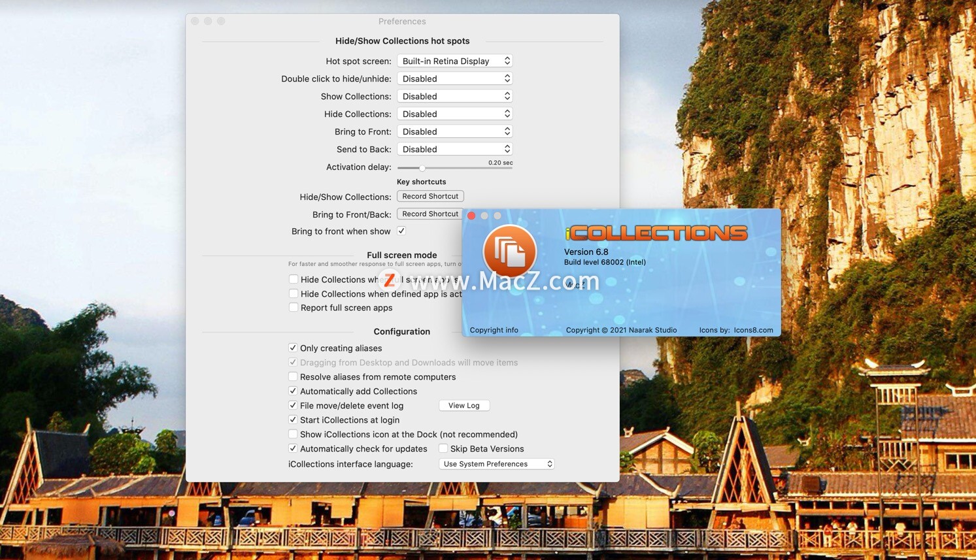Enable Report full screen apps

(x=294, y=308)
